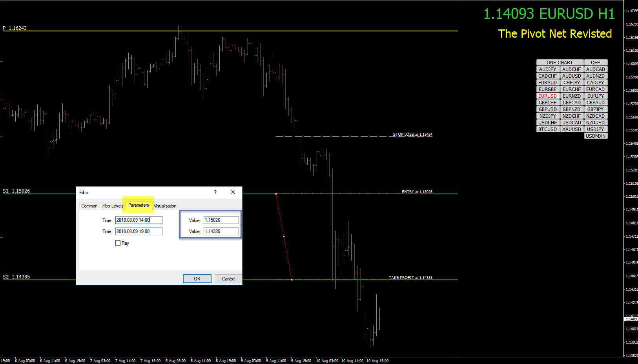The width and height of the screenshot is (638, 364).
Task: Switch chart to BTCUSD
Action: (x=548, y=129)
